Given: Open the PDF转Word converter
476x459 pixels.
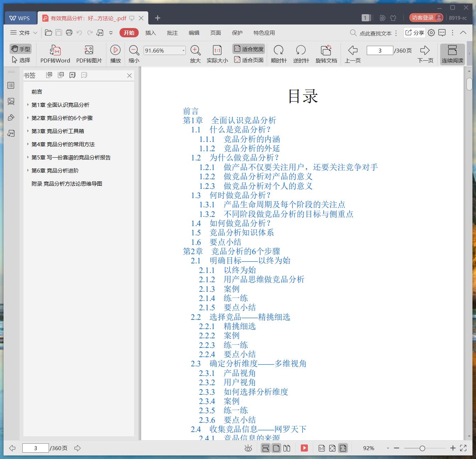Looking at the screenshot, I should tap(55, 54).
